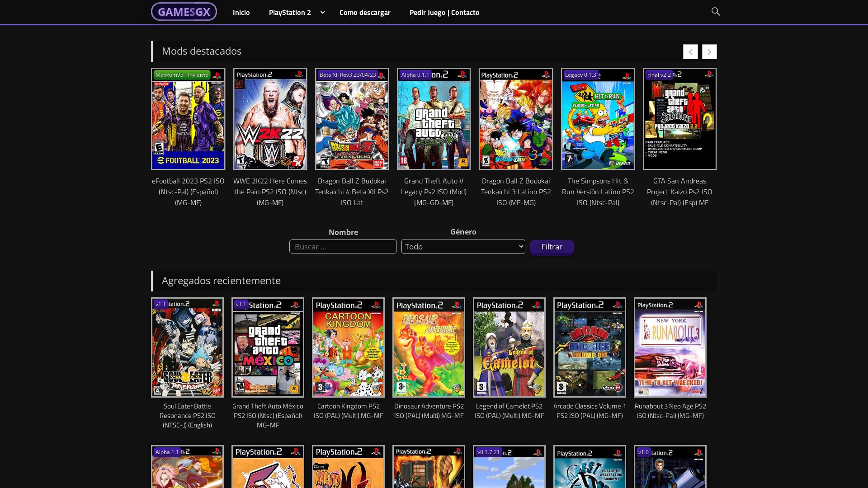Click eFootball 2023 PS2 ISO title link

(188, 192)
